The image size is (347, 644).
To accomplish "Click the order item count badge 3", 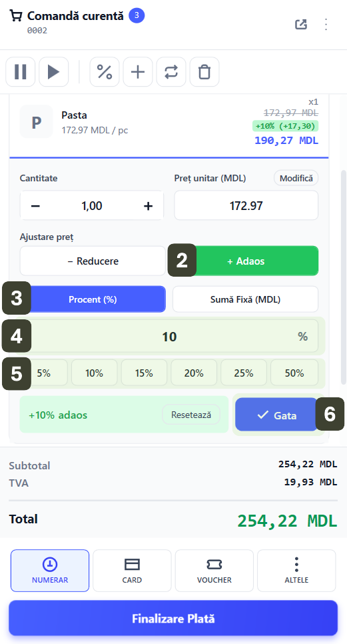I will (x=137, y=15).
